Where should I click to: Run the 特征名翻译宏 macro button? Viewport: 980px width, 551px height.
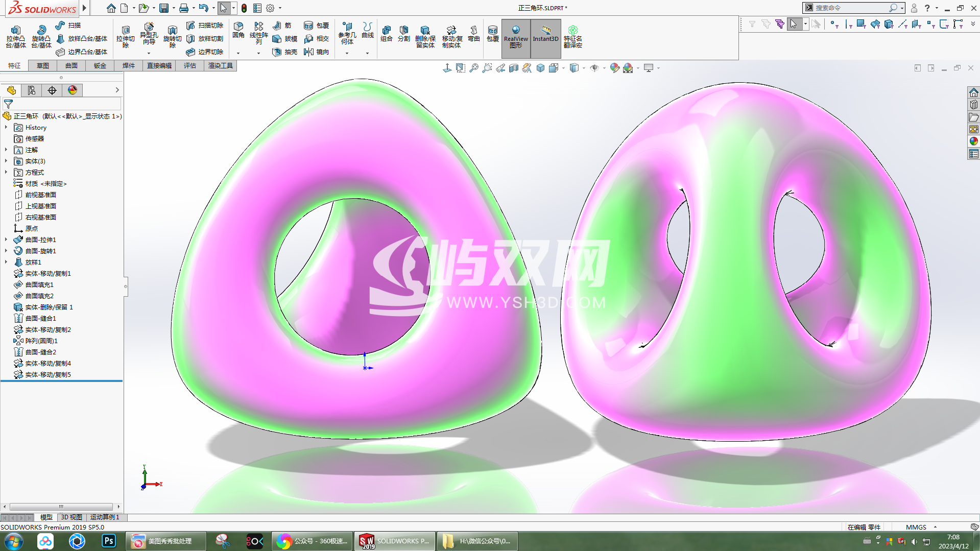(573, 36)
